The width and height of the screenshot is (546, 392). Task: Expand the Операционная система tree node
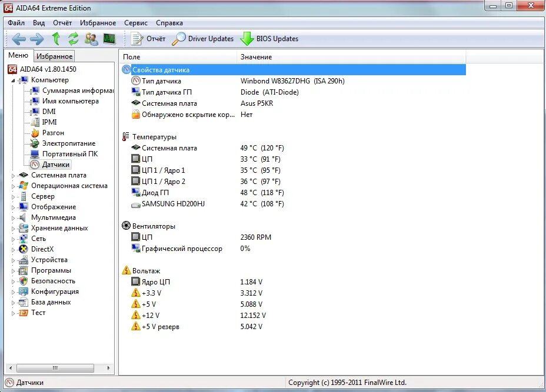[x=13, y=186]
